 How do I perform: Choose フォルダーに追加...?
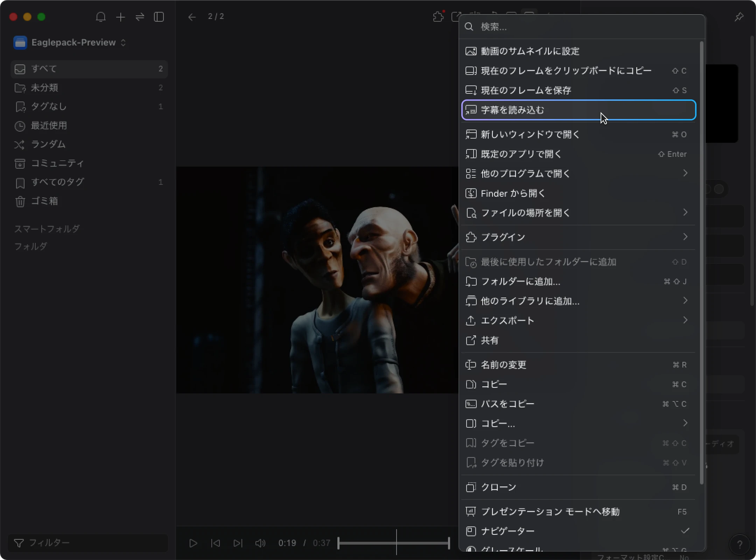coord(579,281)
